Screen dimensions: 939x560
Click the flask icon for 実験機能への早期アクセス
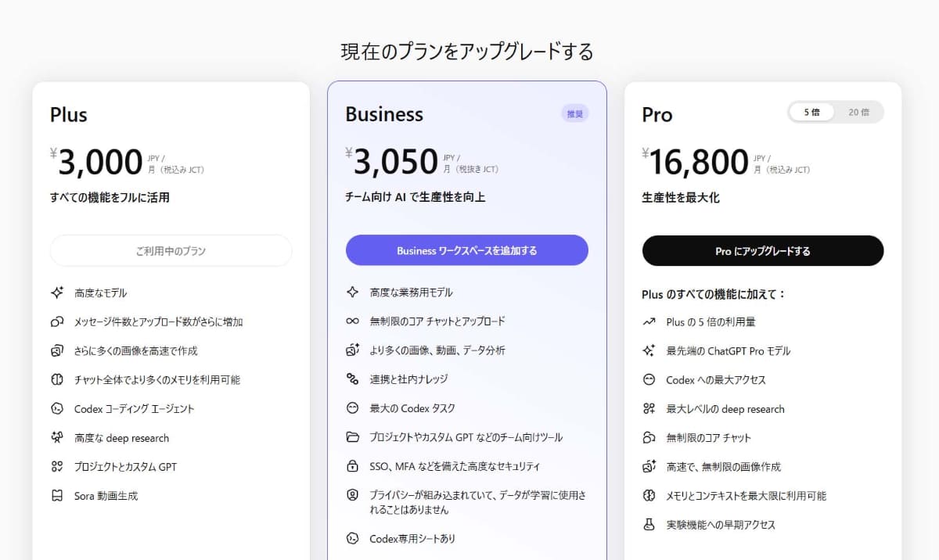pos(649,525)
